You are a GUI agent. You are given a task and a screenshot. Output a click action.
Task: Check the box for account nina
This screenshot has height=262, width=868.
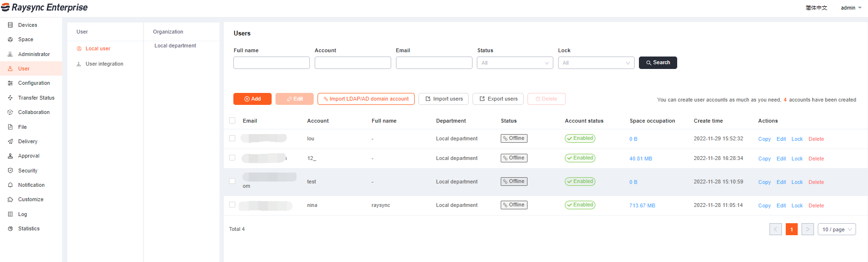tap(232, 205)
